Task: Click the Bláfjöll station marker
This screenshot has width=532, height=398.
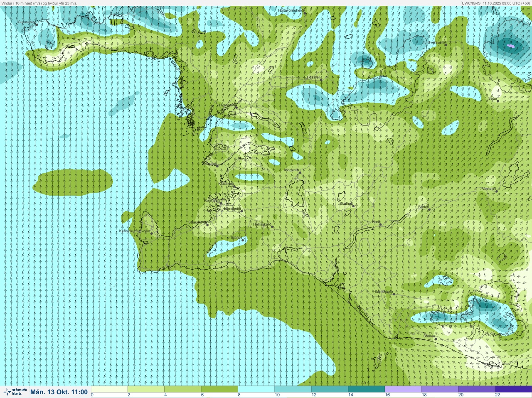Action: [x=243, y=240]
